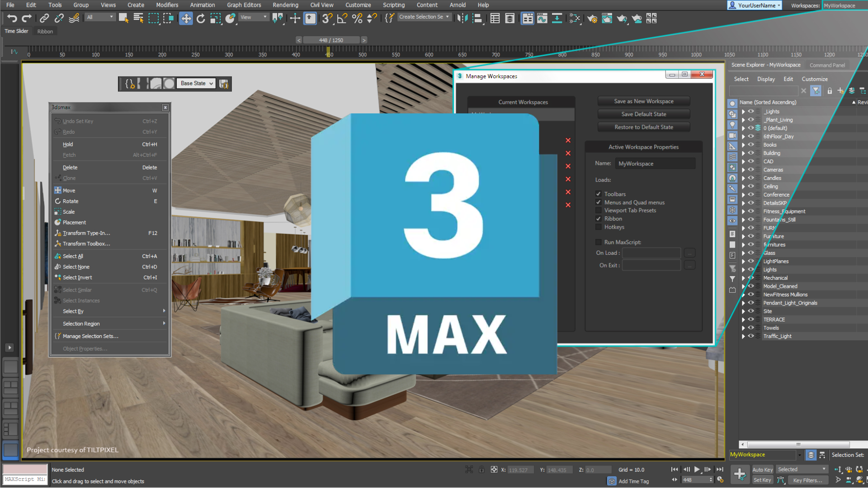The height and width of the screenshot is (488, 868).
Task: Toggle Spinner Snap icon
Action: coord(372,18)
